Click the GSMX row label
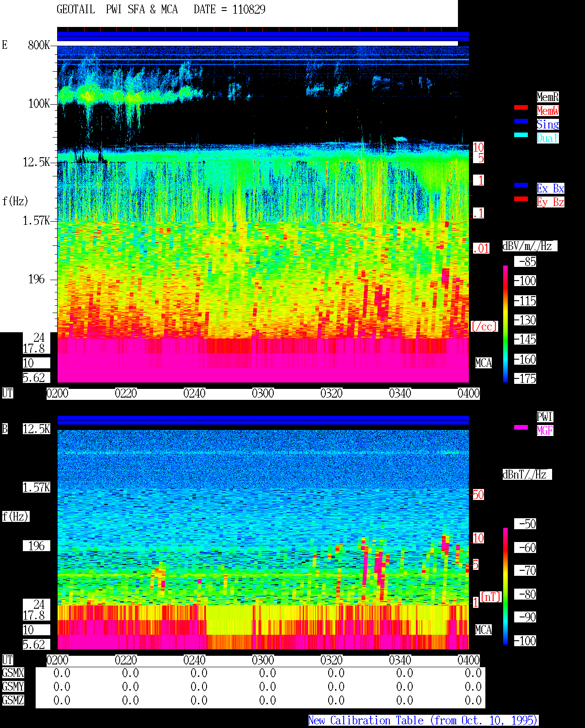Image resolution: width=585 pixels, height=728 pixels. coord(13,673)
